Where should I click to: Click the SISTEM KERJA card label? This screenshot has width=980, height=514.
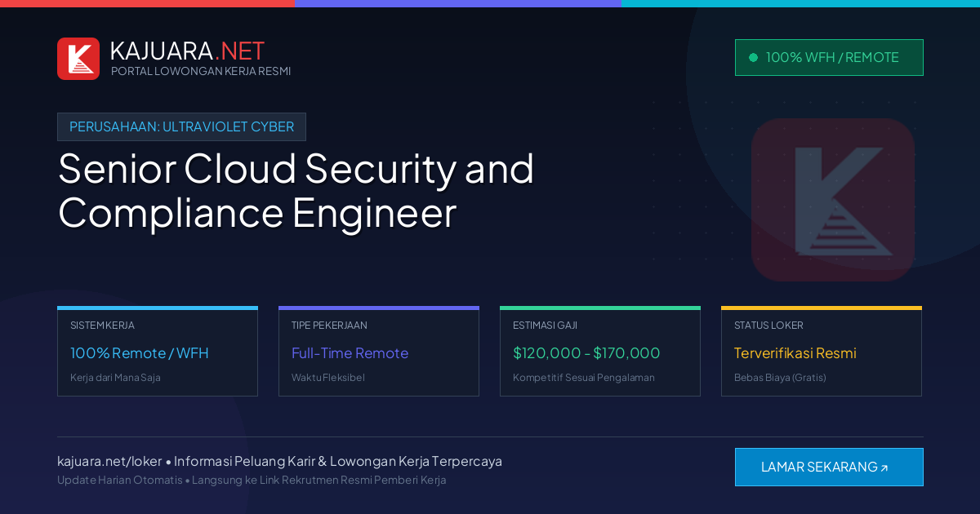click(102, 325)
